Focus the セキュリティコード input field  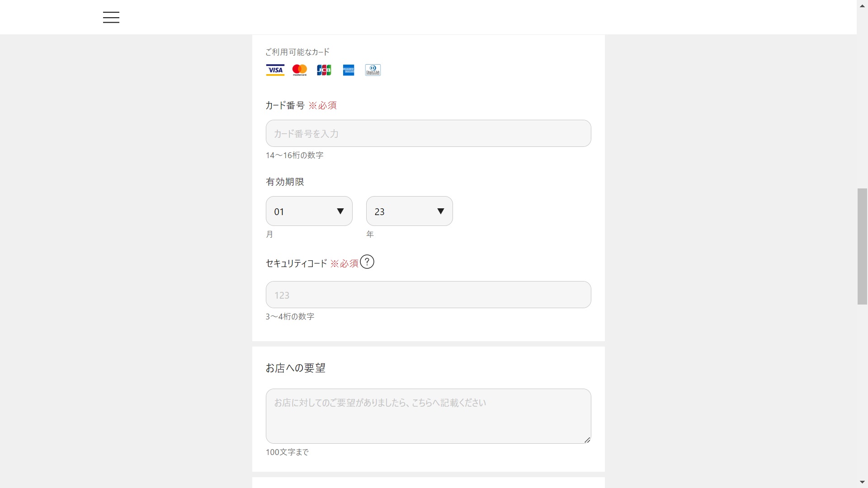(x=429, y=295)
